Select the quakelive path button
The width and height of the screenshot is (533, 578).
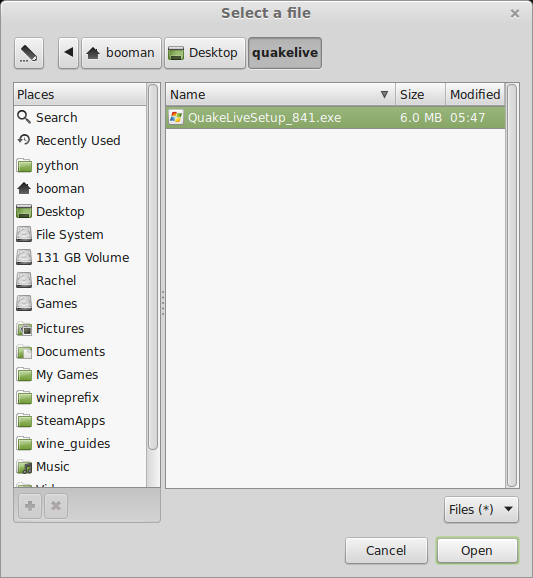click(x=285, y=53)
